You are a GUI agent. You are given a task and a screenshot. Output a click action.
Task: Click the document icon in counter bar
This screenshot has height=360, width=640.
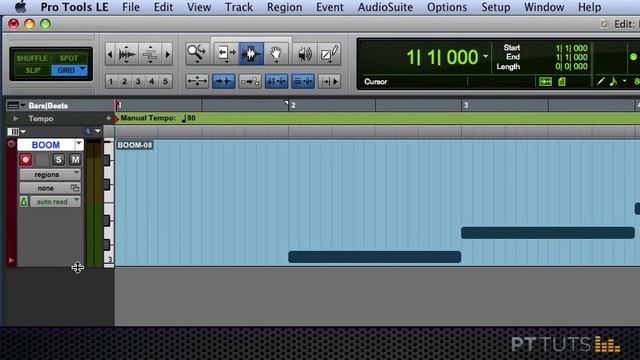coord(562,82)
